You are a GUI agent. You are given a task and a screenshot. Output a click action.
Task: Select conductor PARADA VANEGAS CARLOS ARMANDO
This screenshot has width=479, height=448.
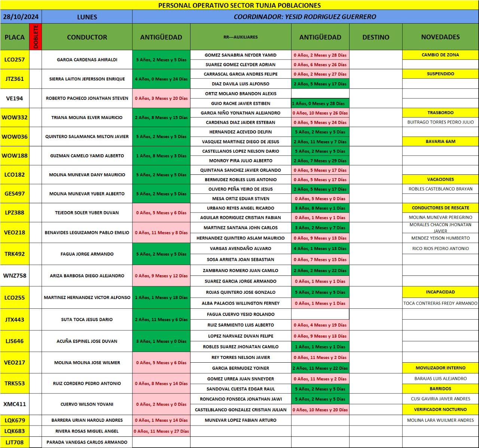87,442
